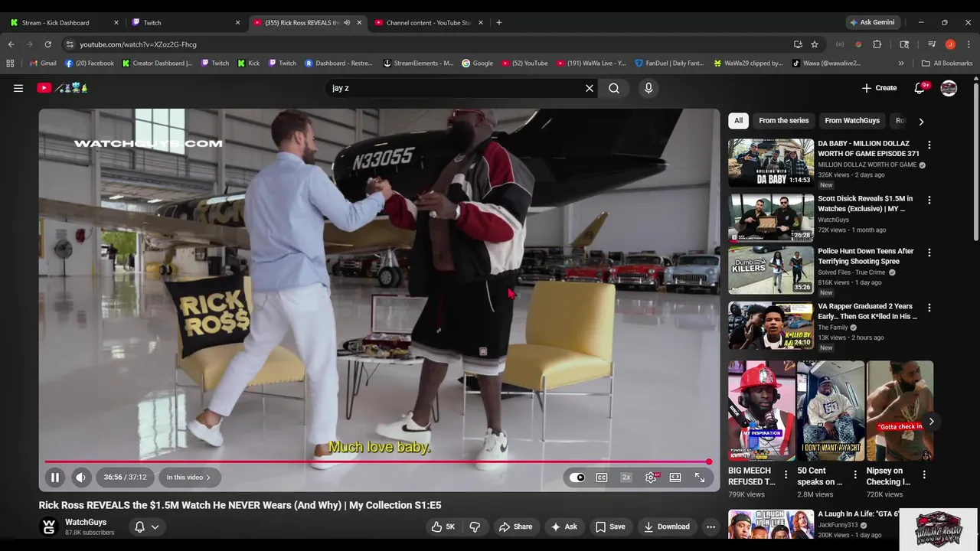980x551 pixels.
Task: Open options for BIG MEECH short
Action: click(x=786, y=475)
